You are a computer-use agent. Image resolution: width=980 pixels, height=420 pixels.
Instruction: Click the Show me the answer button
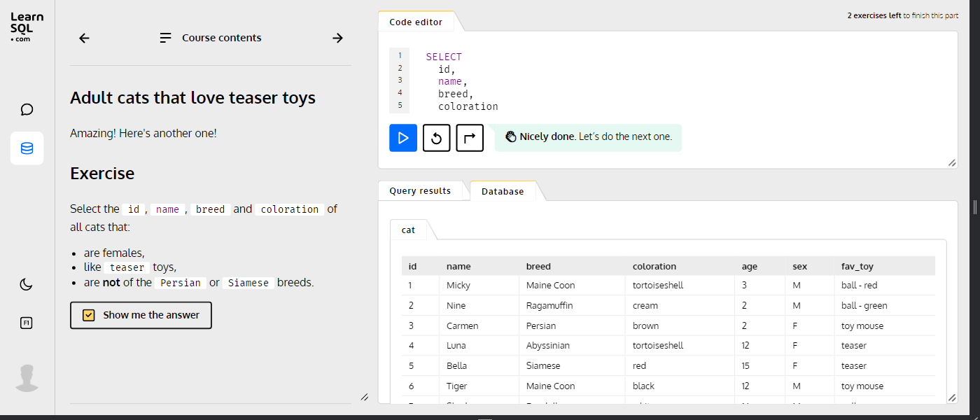141,315
